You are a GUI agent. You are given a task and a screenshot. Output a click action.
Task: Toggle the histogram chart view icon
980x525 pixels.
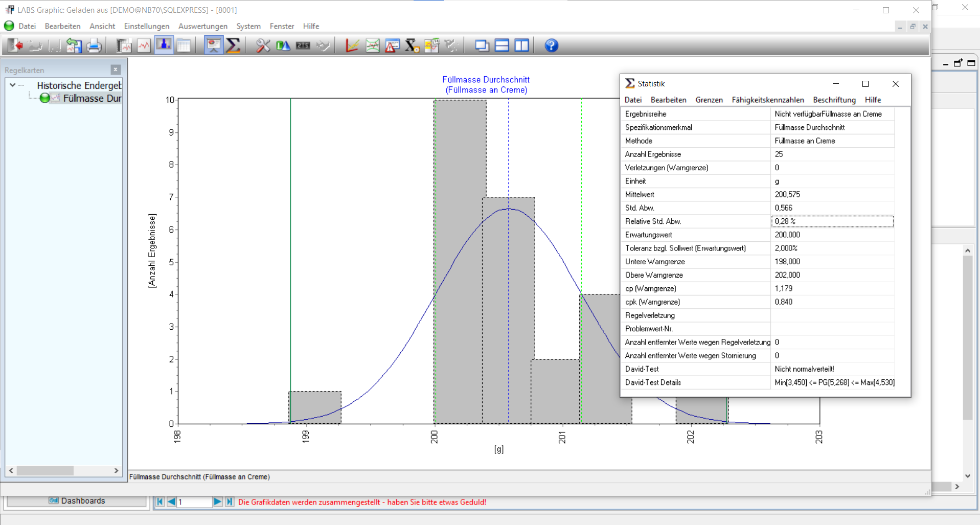tap(164, 45)
